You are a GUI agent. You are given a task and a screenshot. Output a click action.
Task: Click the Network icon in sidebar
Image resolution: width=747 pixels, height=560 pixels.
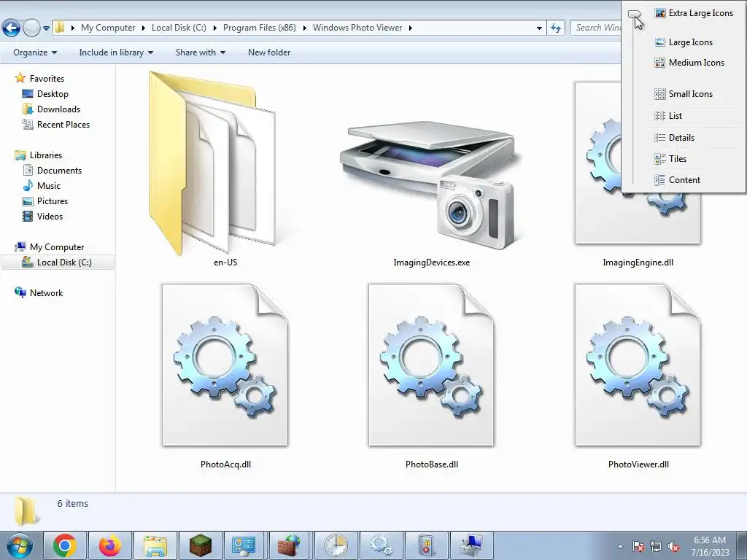pos(20,292)
